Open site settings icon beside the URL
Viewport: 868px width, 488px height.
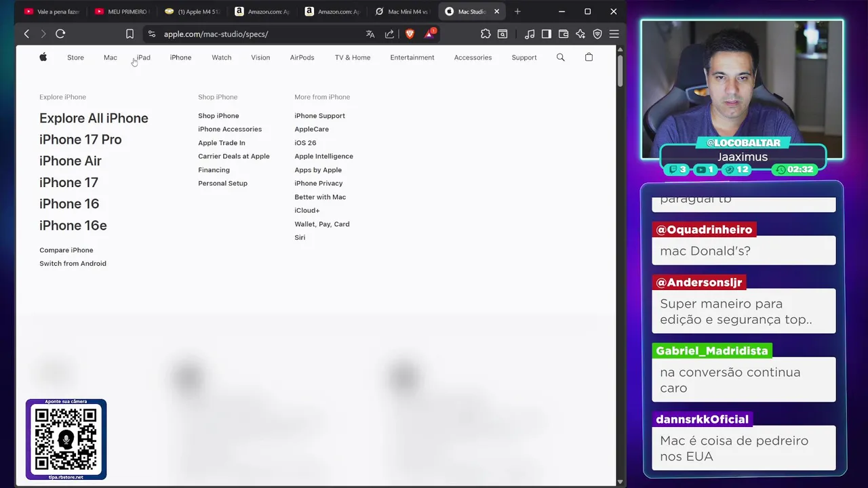pyautogui.click(x=151, y=34)
